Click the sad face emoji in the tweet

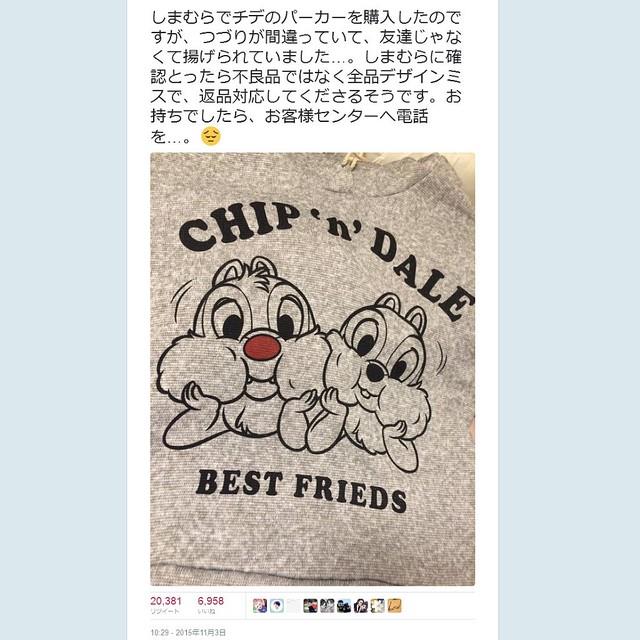pyautogui.click(x=211, y=136)
